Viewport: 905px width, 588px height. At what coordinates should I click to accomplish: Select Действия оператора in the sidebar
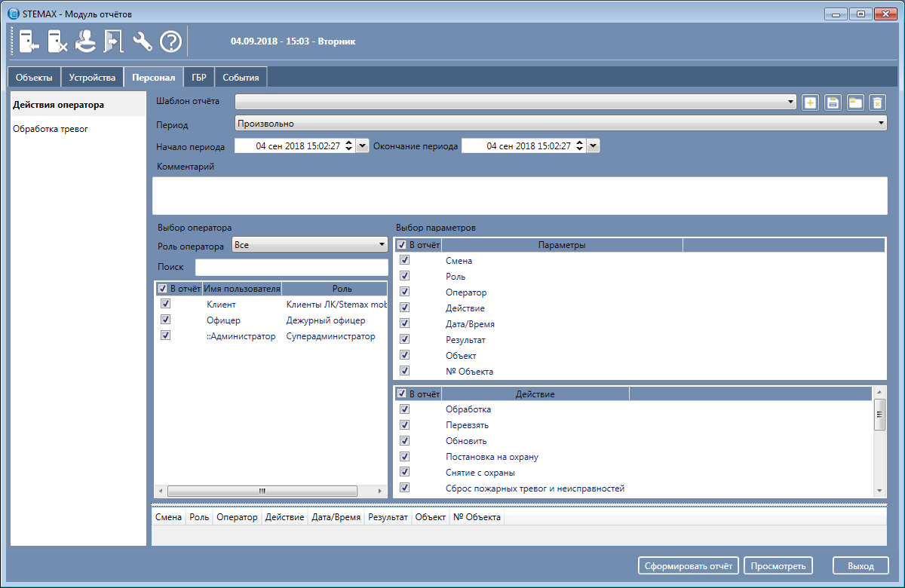pos(78,105)
